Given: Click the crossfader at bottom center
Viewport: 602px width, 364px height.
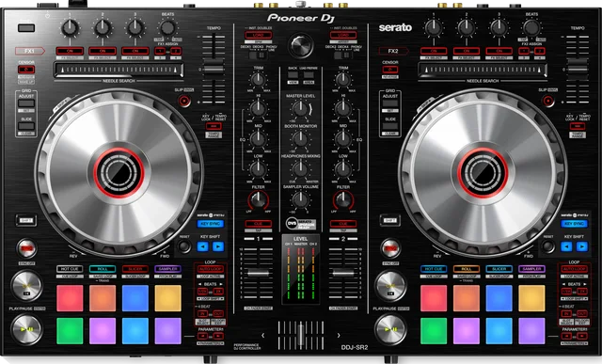Looking at the screenshot, I should tap(301, 335).
